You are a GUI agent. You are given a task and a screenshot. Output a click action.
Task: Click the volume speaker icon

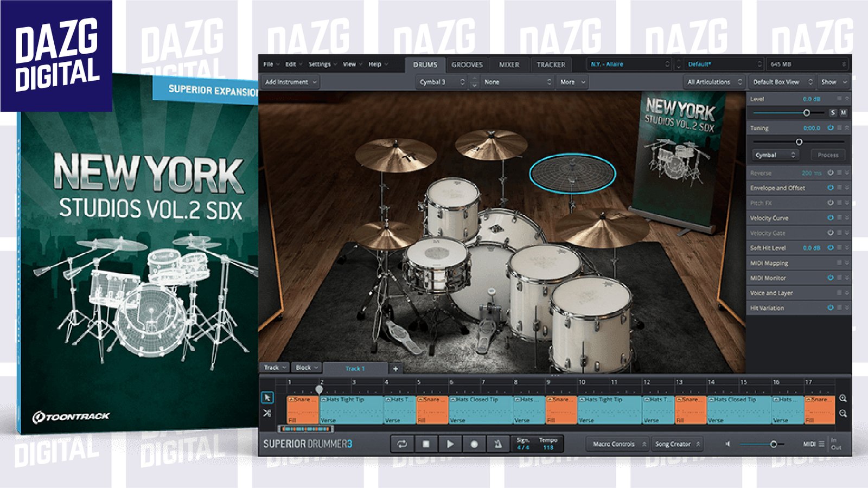click(x=727, y=444)
